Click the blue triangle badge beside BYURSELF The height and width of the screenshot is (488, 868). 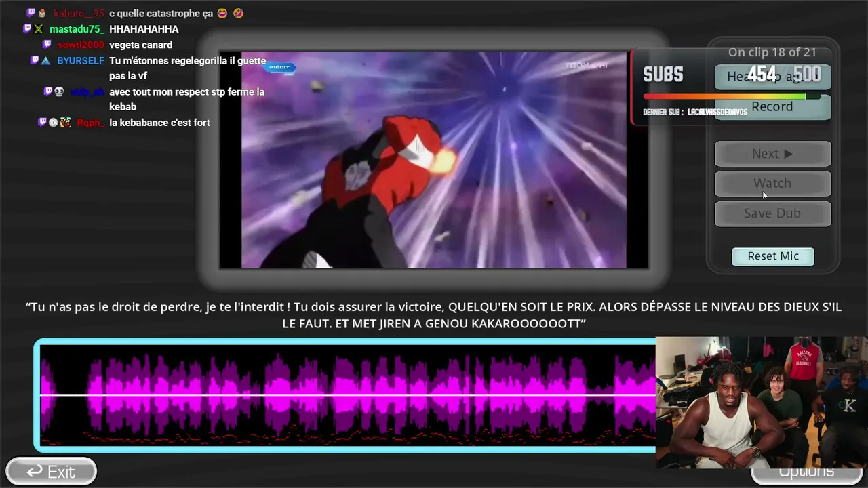(45, 60)
